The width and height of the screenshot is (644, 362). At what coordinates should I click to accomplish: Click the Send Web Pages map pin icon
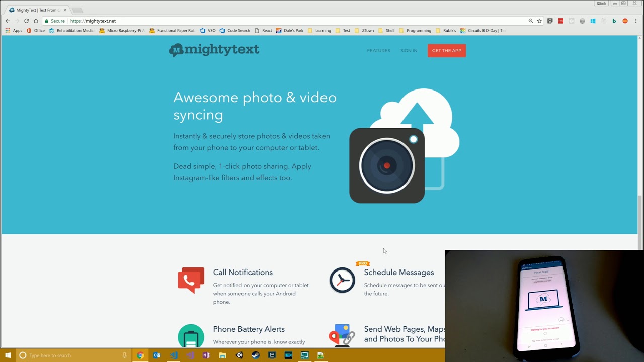[x=342, y=335]
